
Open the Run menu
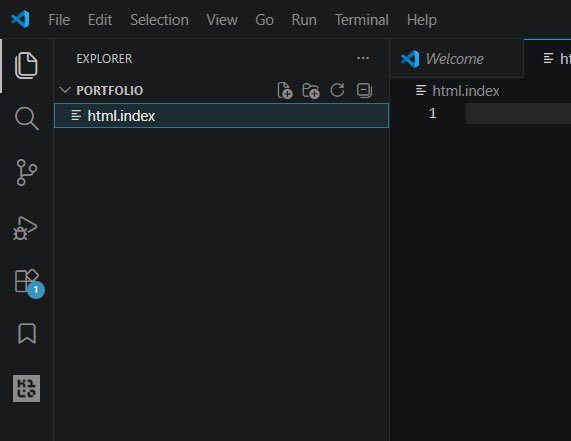click(x=304, y=20)
